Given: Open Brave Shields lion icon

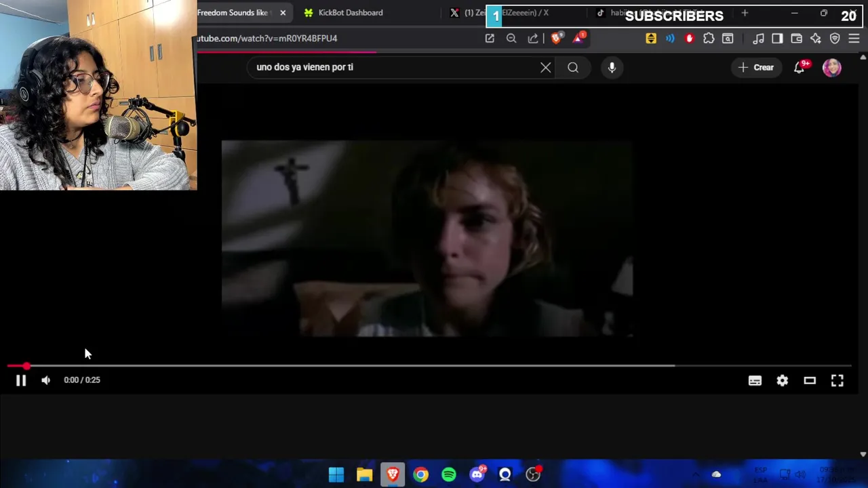Looking at the screenshot, I should 557,39.
